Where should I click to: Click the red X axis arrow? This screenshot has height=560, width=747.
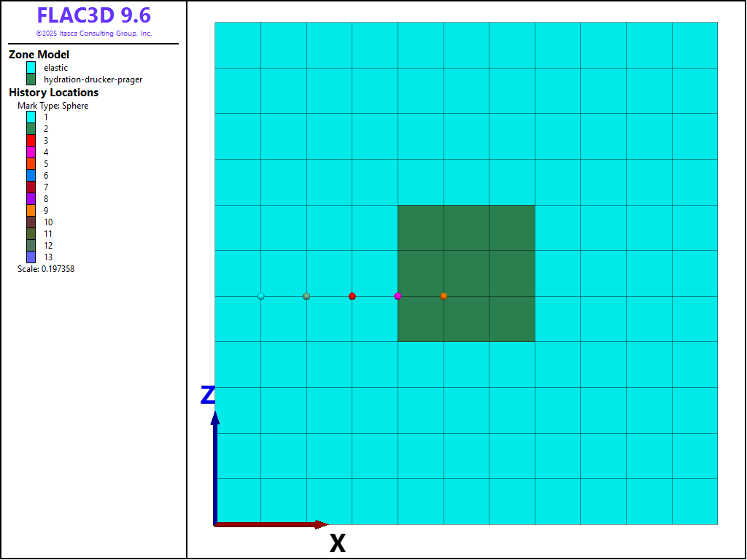pos(271,524)
